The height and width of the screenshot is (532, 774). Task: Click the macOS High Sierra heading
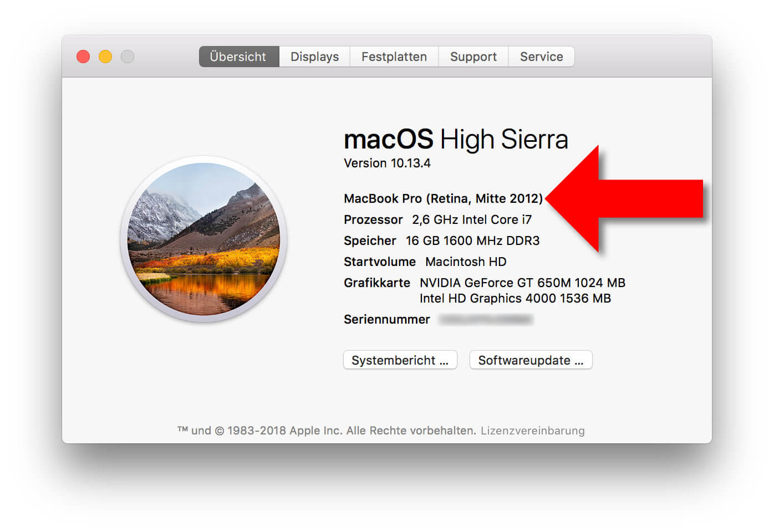(456, 139)
